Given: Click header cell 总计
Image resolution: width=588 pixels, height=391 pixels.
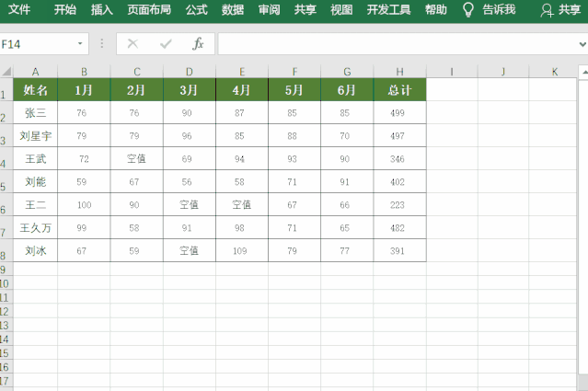Looking at the screenshot, I should pos(399,89).
